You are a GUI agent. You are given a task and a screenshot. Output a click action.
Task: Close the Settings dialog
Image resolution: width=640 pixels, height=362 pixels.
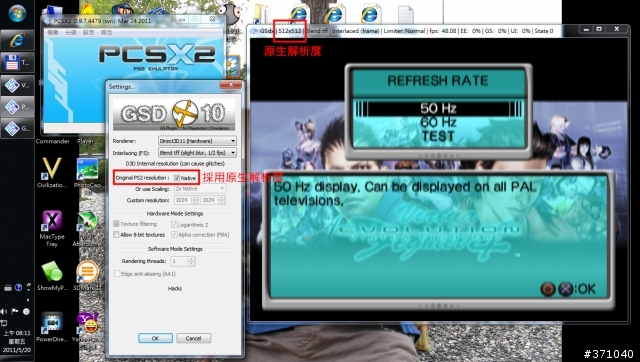click(x=231, y=84)
